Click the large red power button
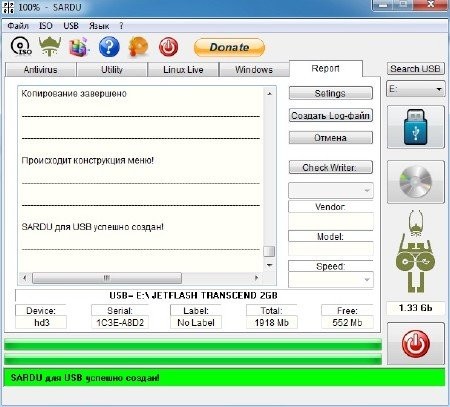The image size is (450, 407). [415, 344]
